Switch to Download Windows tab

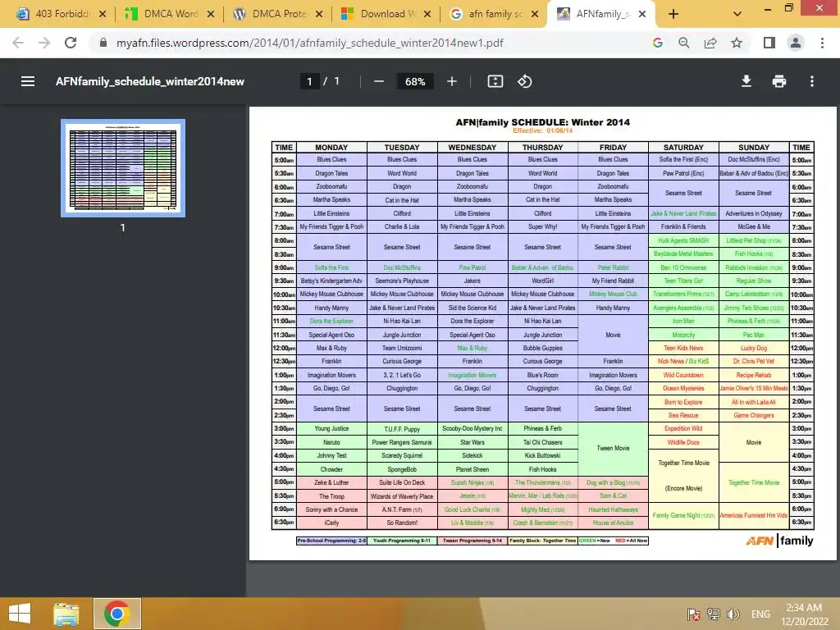pos(386,14)
